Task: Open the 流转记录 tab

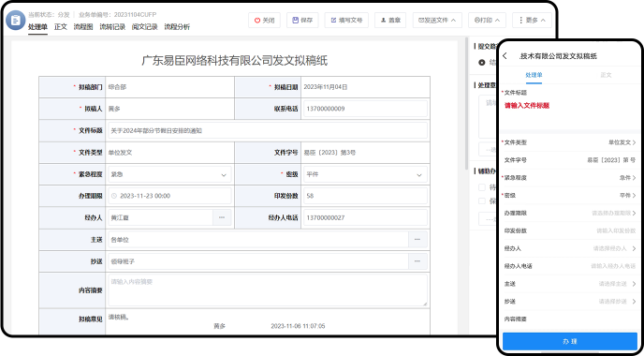Action: pyautogui.click(x=112, y=27)
